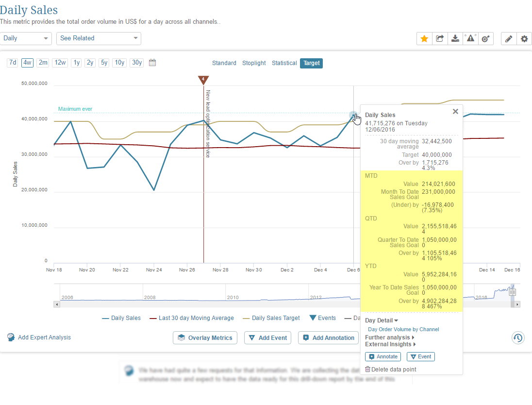Image resolution: width=532 pixels, height=405 pixels.
Task: Switch to the Stoplight view
Action: coord(254,63)
